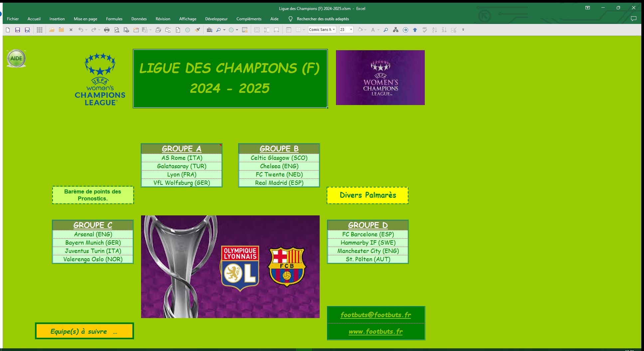The image size is (644, 351).
Task: Sort descending Z to A icon
Action: [444, 30]
